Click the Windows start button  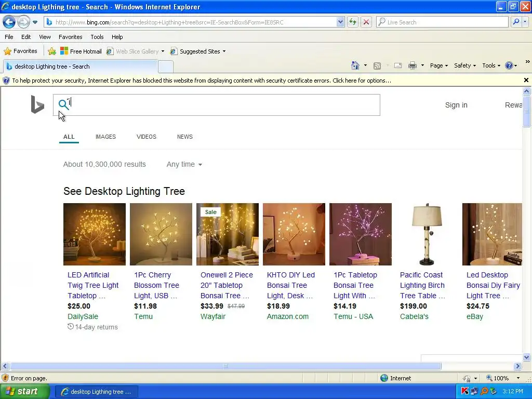pos(24,392)
